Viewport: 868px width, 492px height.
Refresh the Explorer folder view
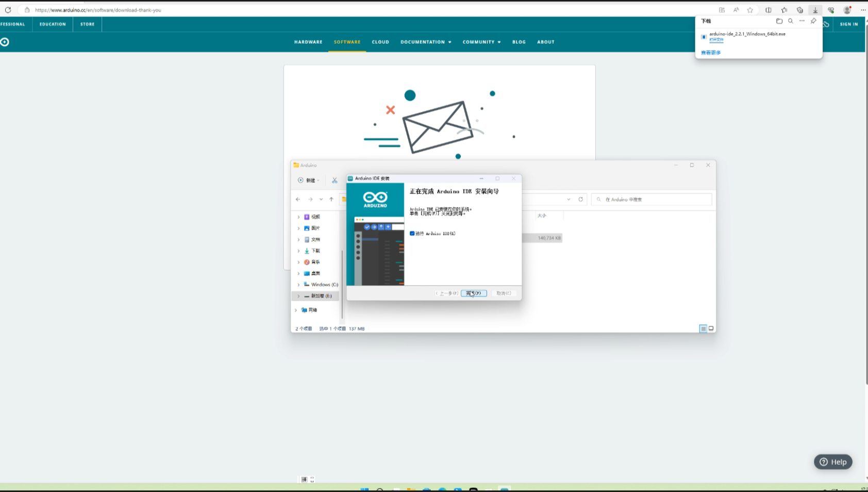click(580, 200)
